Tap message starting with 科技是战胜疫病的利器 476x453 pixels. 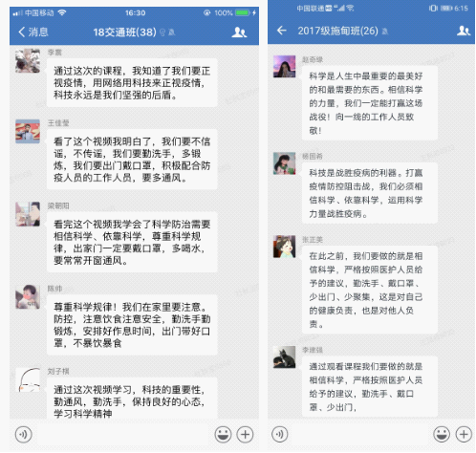pos(370,193)
